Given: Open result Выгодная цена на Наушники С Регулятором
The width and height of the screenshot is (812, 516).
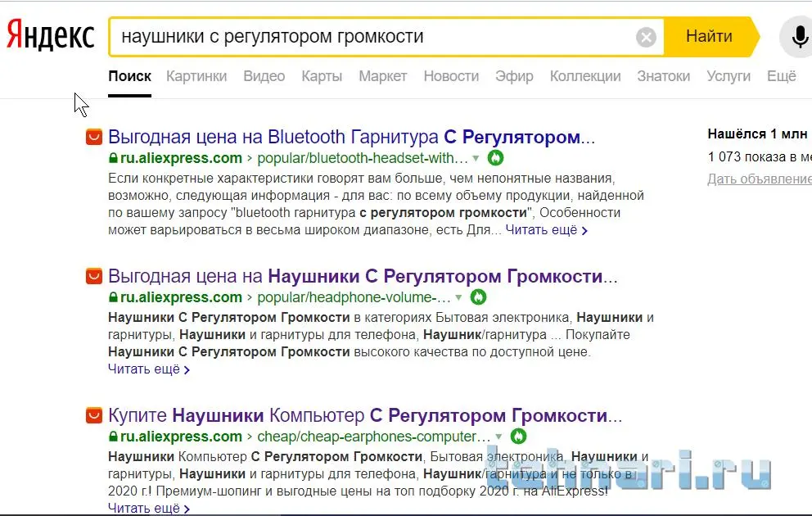Looking at the screenshot, I should pos(363,276).
